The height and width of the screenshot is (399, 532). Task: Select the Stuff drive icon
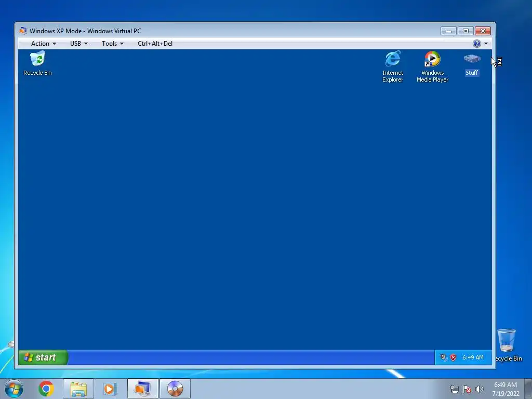[472, 64]
